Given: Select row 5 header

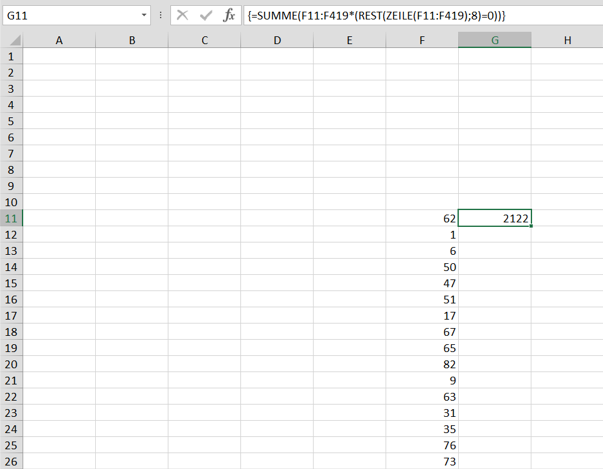Looking at the screenshot, I should pyautogui.click(x=11, y=121).
